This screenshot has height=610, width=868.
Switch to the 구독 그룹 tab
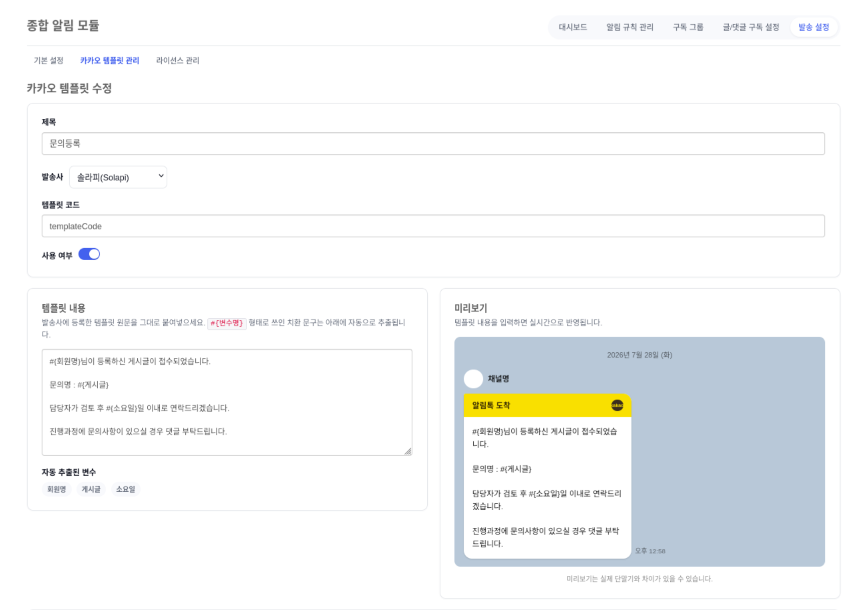point(688,27)
